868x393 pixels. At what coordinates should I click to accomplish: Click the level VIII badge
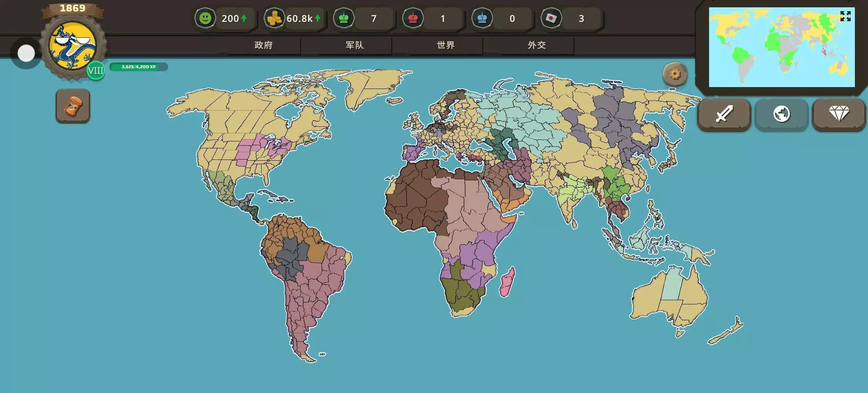click(x=96, y=71)
